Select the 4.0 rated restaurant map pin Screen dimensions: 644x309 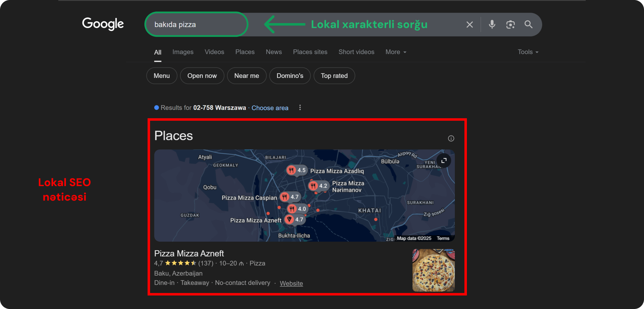[x=298, y=209]
